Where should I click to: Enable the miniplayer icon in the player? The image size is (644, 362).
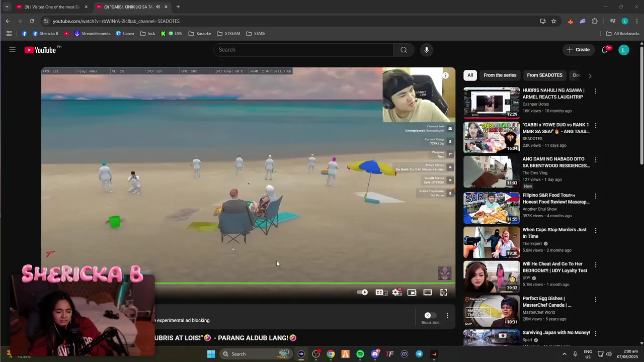click(x=412, y=293)
